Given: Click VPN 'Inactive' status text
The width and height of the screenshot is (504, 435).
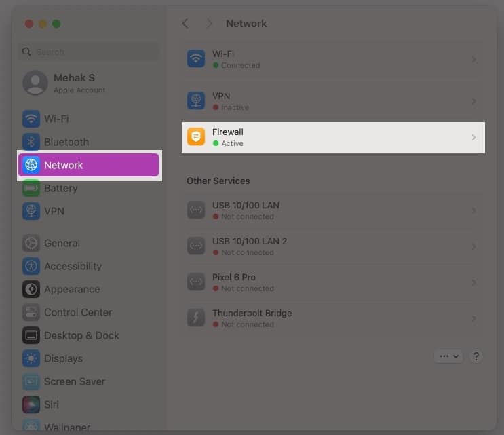Looking at the screenshot, I should click(x=235, y=107).
